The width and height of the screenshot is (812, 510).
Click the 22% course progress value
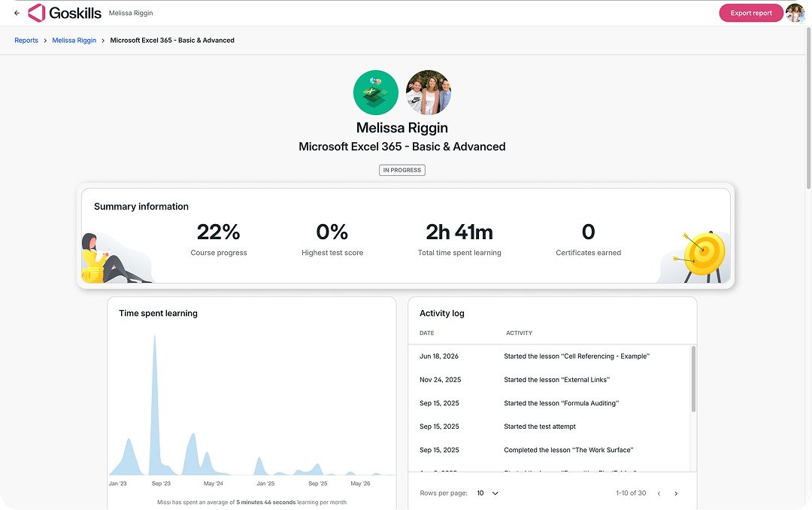pyautogui.click(x=219, y=232)
